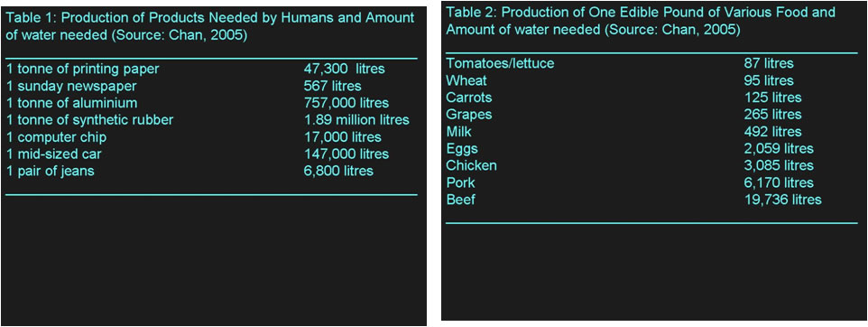Select the '1 computer chip' entry
The width and height of the screenshot is (868, 327).
(x=57, y=137)
